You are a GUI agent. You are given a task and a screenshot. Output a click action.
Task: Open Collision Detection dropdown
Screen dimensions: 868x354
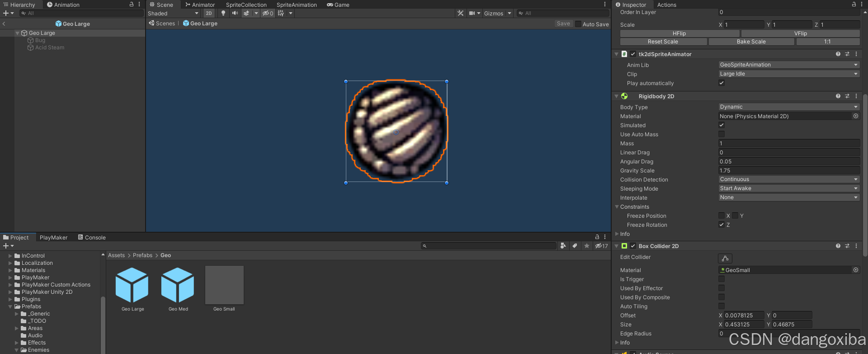pos(789,179)
